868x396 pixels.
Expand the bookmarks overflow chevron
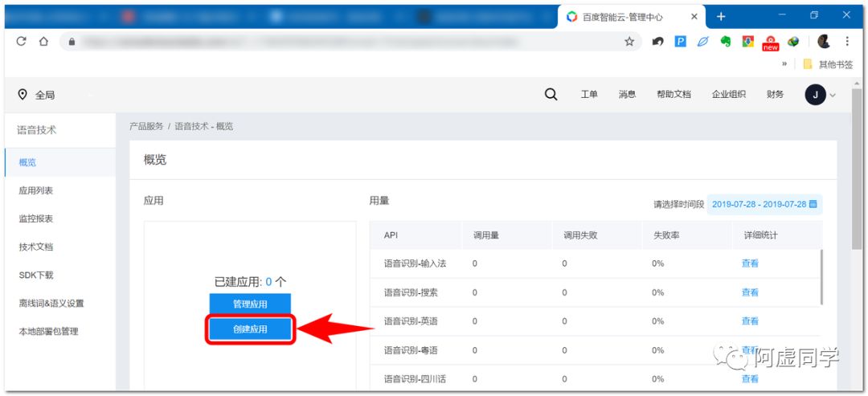point(784,64)
